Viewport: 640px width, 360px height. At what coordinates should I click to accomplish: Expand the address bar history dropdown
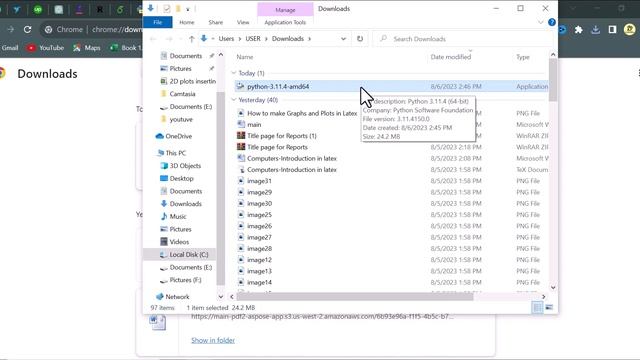tap(343, 39)
